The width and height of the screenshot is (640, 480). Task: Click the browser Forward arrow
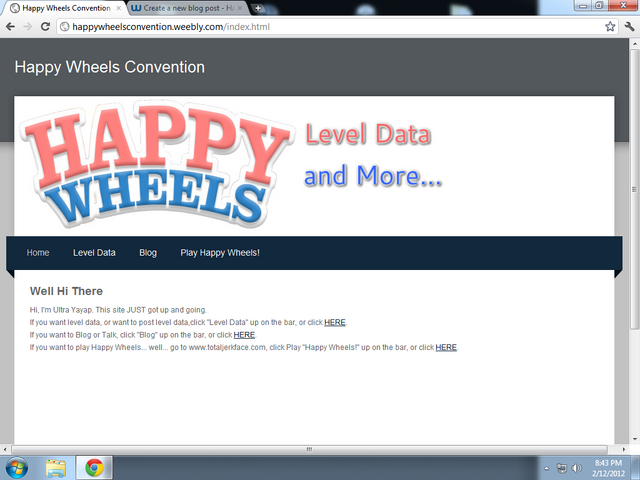click(28, 27)
